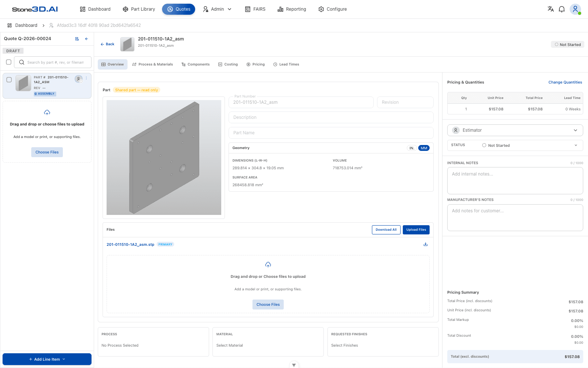Image resolution: width=588 pixels, height=368 pixels.
Task: Open the Estimator dropdown
Action: tap(515, 130)
